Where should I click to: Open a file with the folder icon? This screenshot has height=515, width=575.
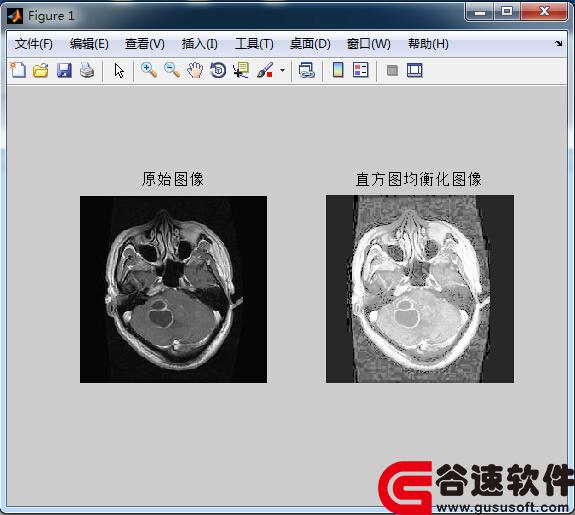tap(41, 70)
